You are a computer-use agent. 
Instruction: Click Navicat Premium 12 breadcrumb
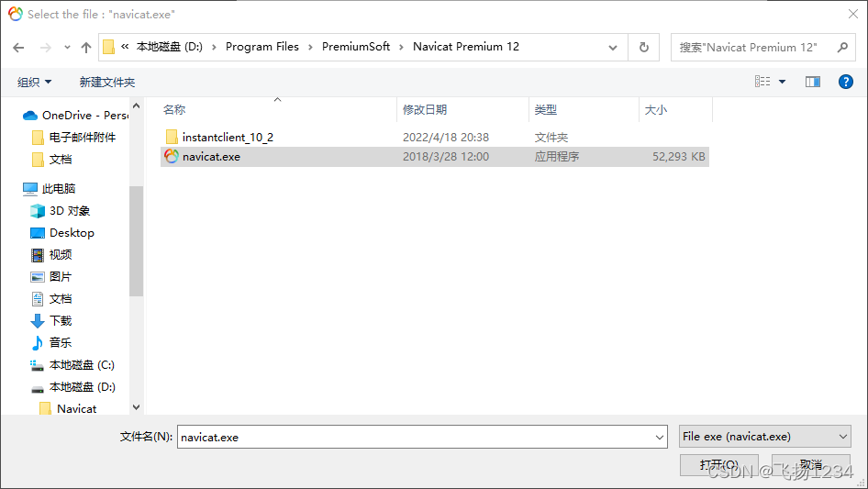tap(466, 47)
